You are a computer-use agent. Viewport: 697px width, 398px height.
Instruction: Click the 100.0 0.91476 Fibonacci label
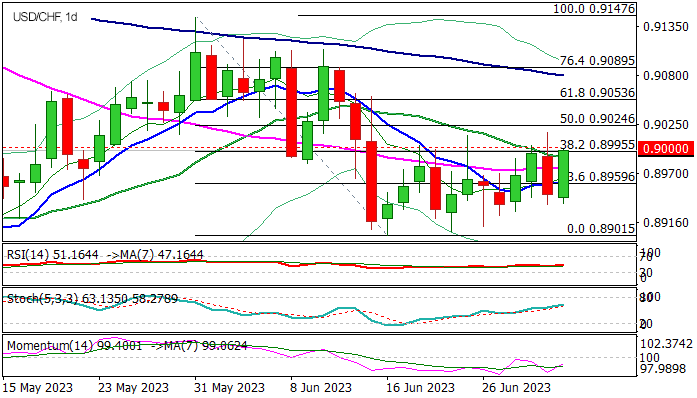click(x=594, y=8)
